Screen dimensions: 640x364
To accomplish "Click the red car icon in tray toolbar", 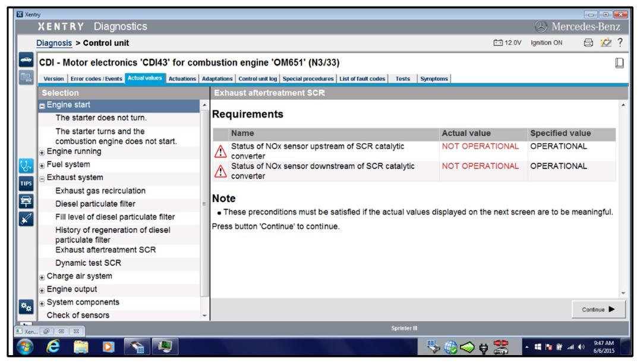I will point(501,347).
